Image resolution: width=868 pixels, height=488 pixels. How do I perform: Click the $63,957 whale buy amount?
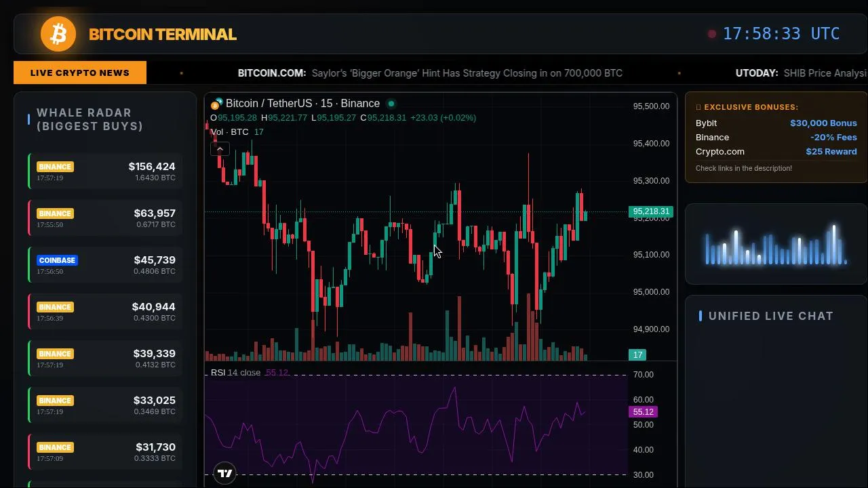155,213
